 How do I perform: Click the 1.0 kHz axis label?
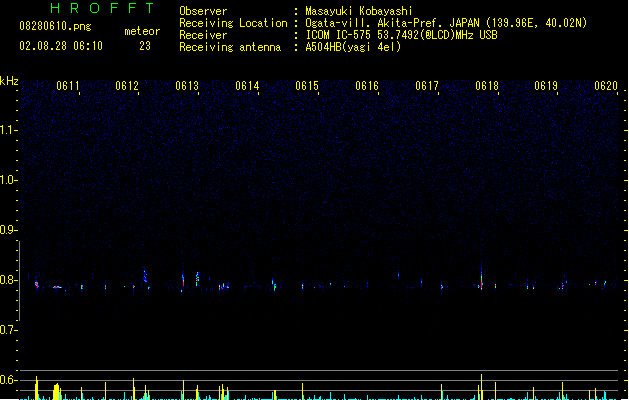click(8, 180)
